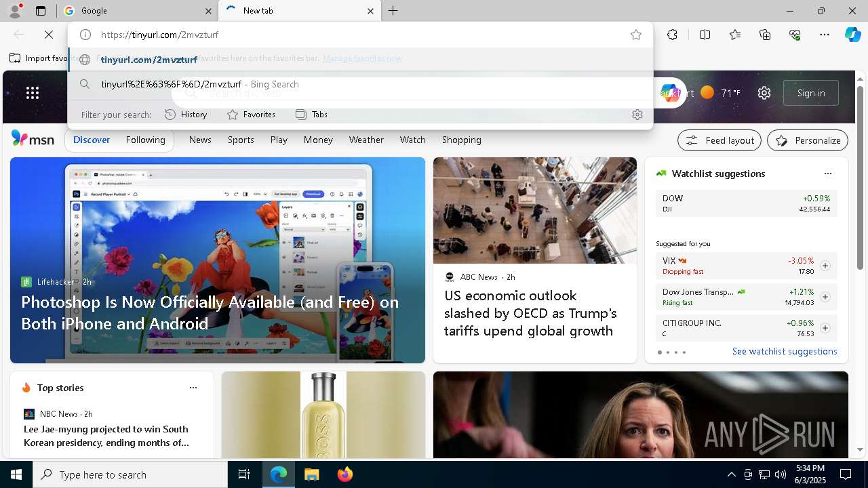Open the weather 71°F widget
868x488 pixels.
click(x=720, y=93)
